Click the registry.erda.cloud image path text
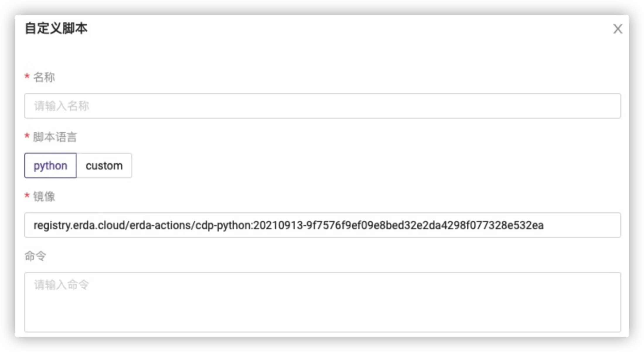This screenshot has width=644, height=352. [289, 225]
